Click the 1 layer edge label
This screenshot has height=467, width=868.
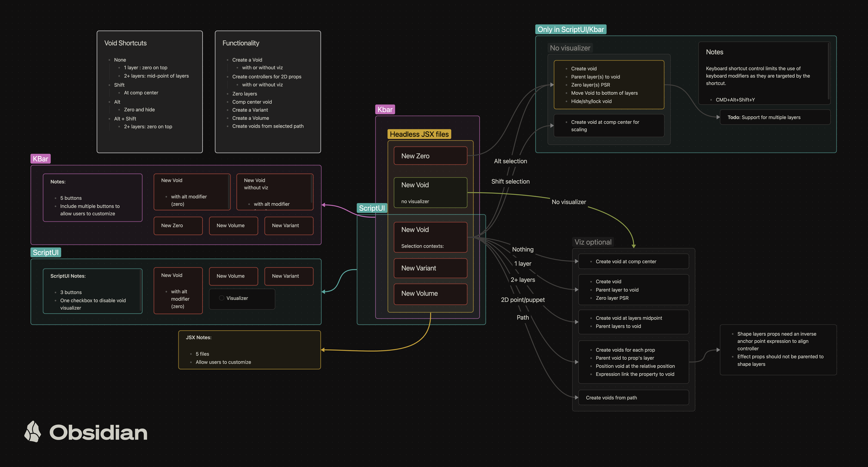pyautogui.click(x=523, y=264)
